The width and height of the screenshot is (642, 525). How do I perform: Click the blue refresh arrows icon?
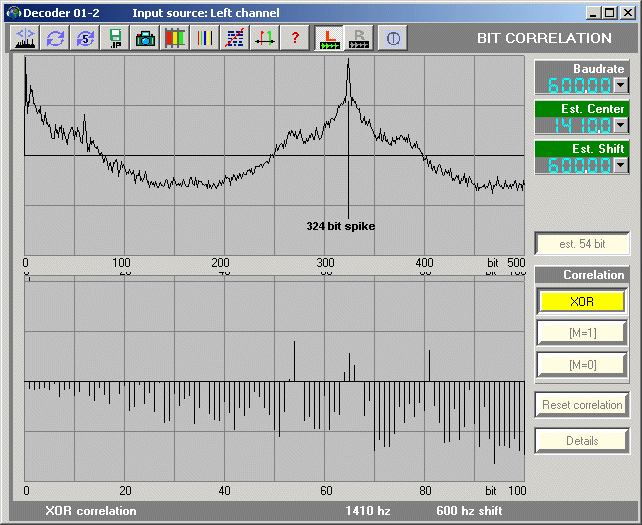(x=54, y=38)
